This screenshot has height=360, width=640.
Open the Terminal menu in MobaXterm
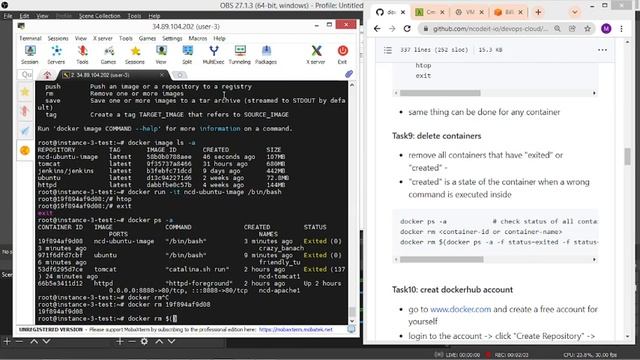tap(30, 38)
